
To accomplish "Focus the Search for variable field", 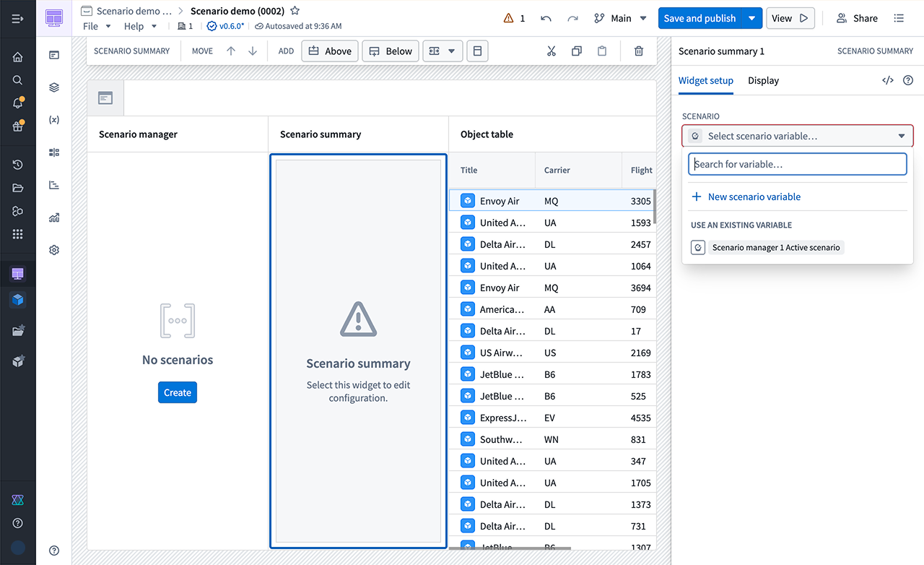I will coord(798,164).
